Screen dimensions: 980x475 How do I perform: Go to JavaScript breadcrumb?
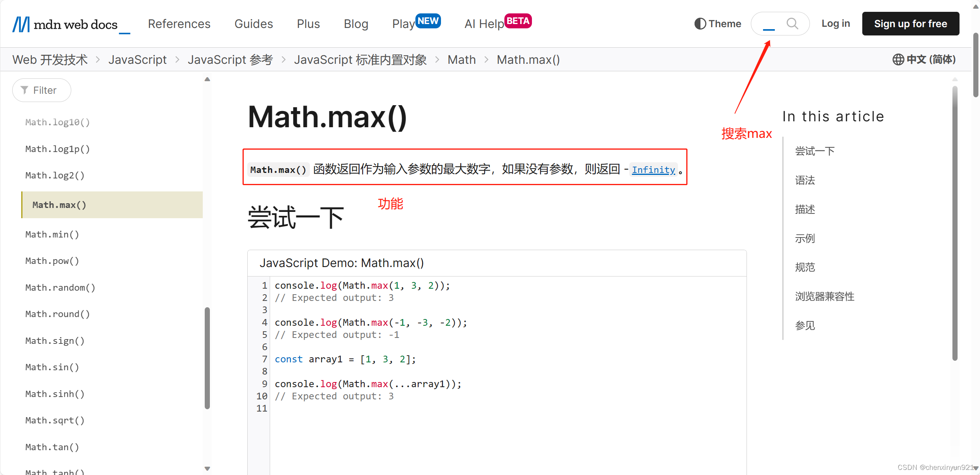(137, 59)
